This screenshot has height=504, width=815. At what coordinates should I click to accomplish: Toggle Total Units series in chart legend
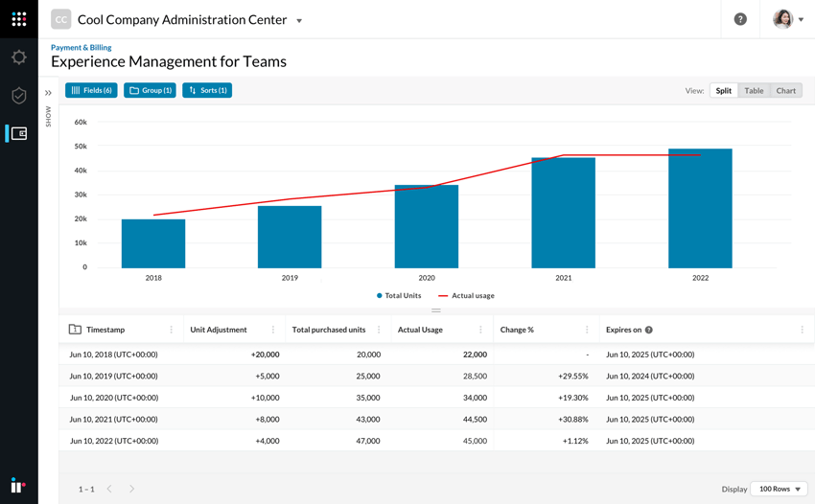point(399,296)
